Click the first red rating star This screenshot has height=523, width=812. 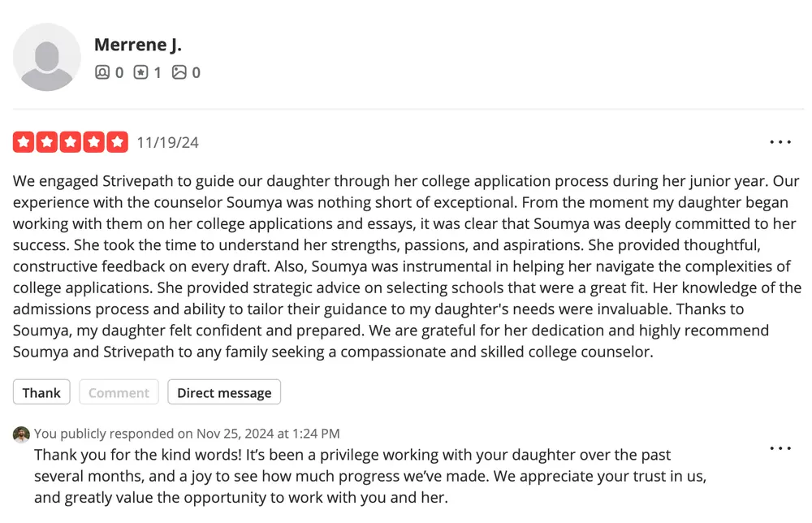point(24,142)
